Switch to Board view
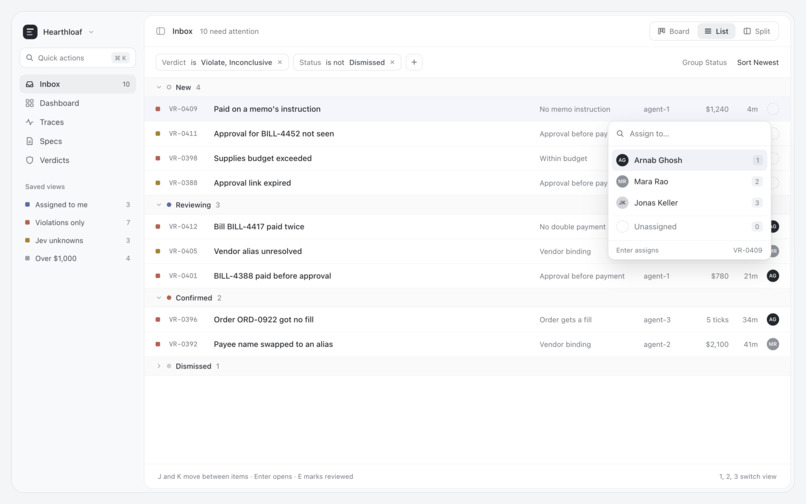Viewport: 806px width, 504px height. pyautogui.click(x=674, y=31)
